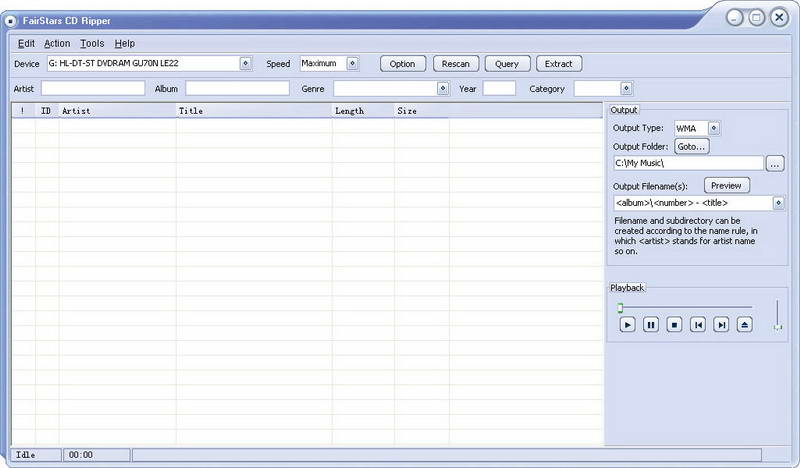Click the Preview filename button
Screen dimensions: 800x468
(727, 186)
